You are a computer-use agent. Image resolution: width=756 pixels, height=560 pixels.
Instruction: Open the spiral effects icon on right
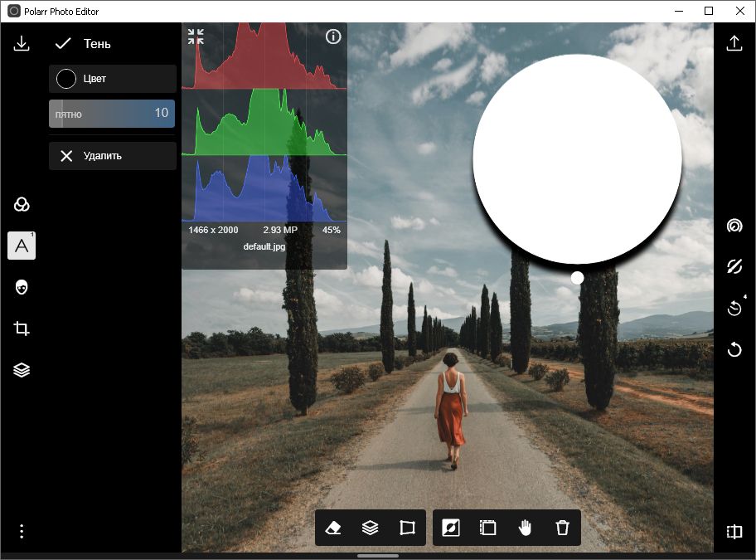click(x=734, y=226)
